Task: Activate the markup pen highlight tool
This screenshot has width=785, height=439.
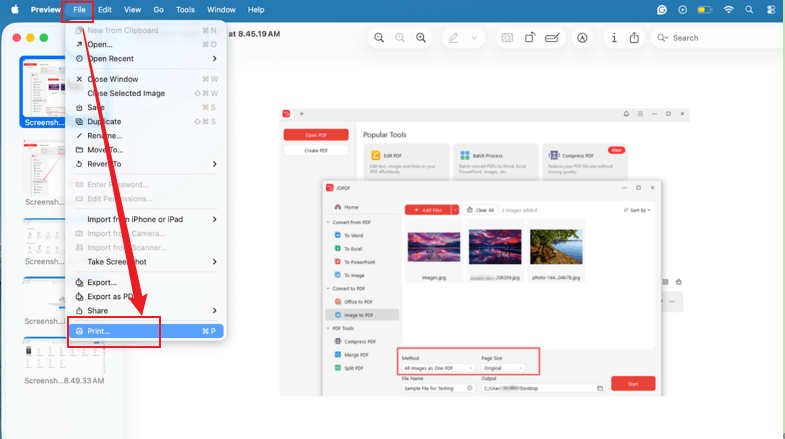Action: [454, 38]
